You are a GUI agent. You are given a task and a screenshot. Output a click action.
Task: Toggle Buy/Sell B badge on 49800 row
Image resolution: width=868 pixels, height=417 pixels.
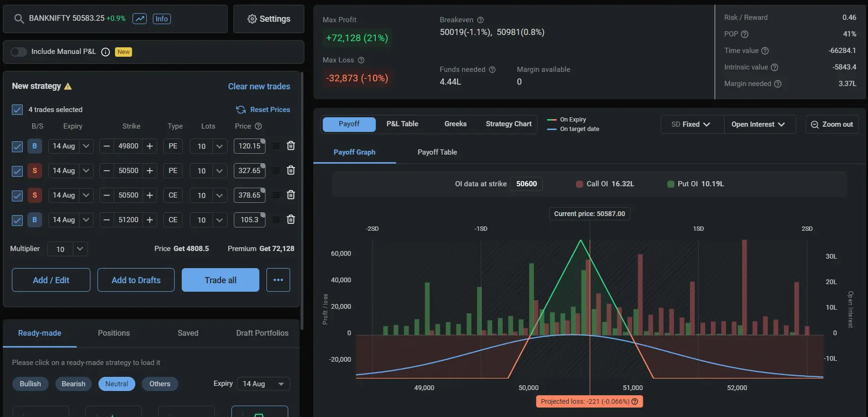tap(35, 146)
